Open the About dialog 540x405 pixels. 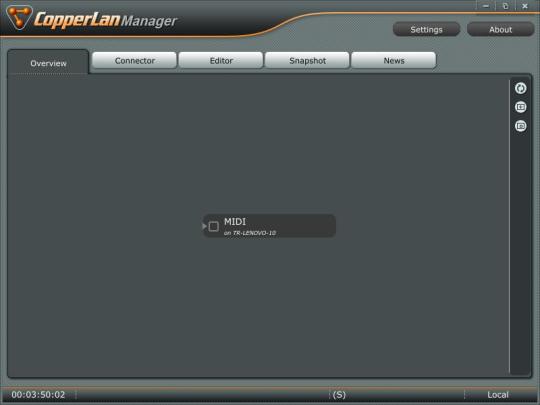coord(500,30)
